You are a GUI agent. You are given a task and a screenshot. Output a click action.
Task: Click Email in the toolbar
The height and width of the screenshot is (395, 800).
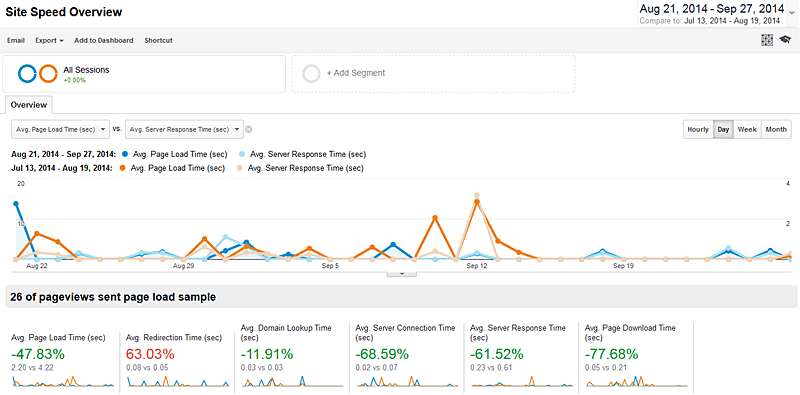click(16, 40)
